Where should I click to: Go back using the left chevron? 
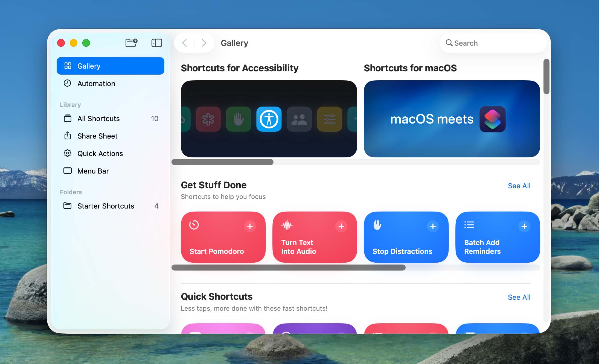coord(185,43)
